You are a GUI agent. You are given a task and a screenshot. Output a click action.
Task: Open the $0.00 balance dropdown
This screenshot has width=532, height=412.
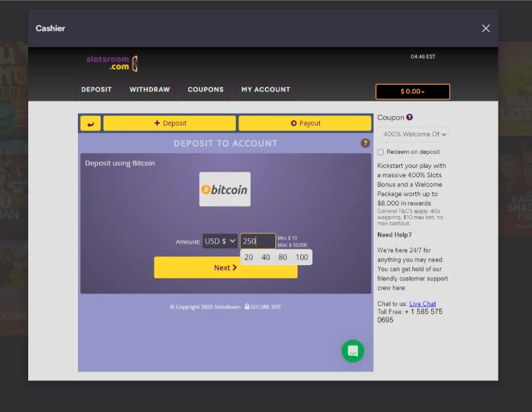[412, 91]
